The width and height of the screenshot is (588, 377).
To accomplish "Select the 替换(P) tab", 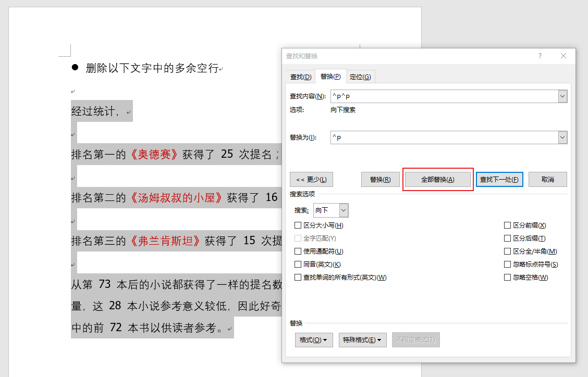I will tap(330, 77).
